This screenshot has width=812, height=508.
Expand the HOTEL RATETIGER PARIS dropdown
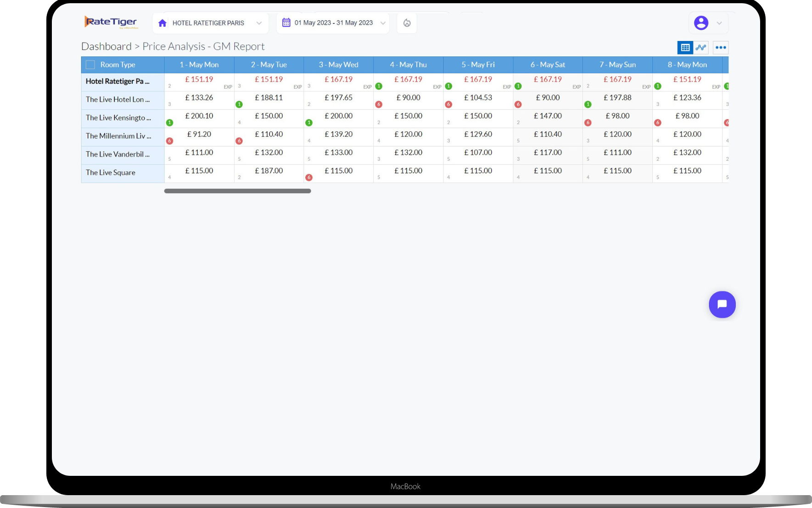259,23
